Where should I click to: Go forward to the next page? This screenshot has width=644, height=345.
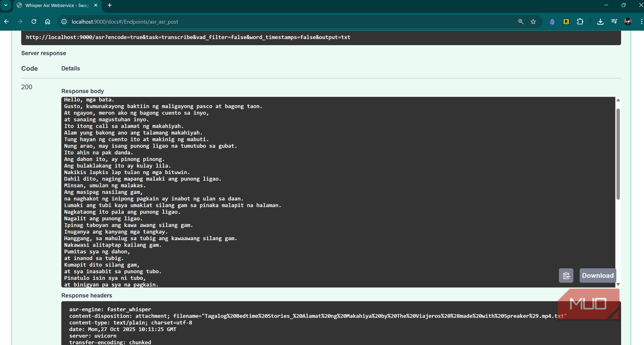point(20,22)
